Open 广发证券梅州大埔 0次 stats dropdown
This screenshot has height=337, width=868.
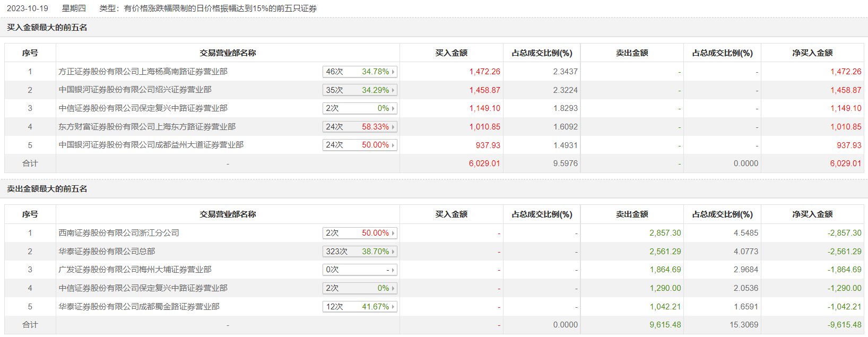(359, 270)
